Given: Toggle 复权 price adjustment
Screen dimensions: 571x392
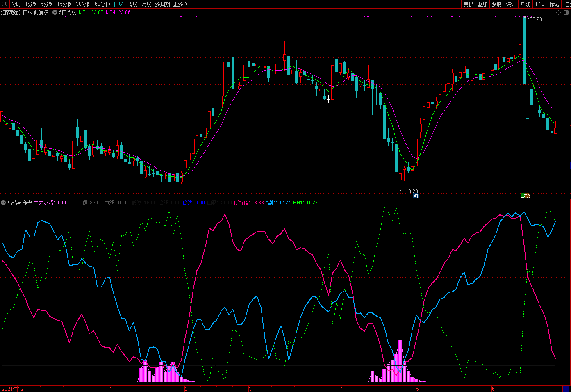Looking at the screenshot, I should pyautogui.click(x=468, y=4).
